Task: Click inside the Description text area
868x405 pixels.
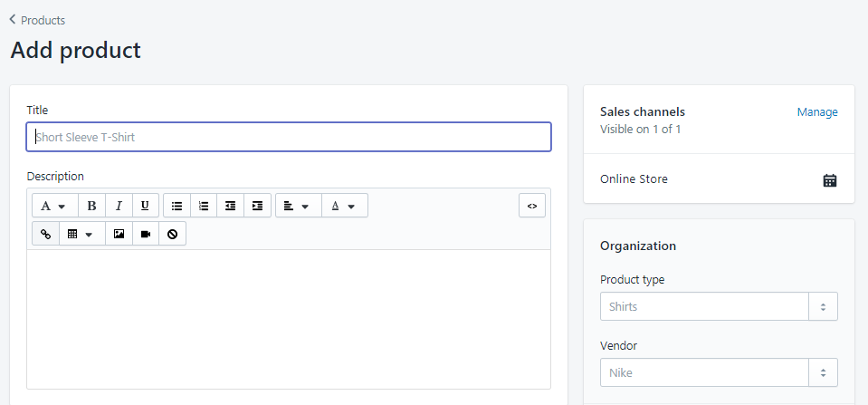Action: click(x=289, y=319)
